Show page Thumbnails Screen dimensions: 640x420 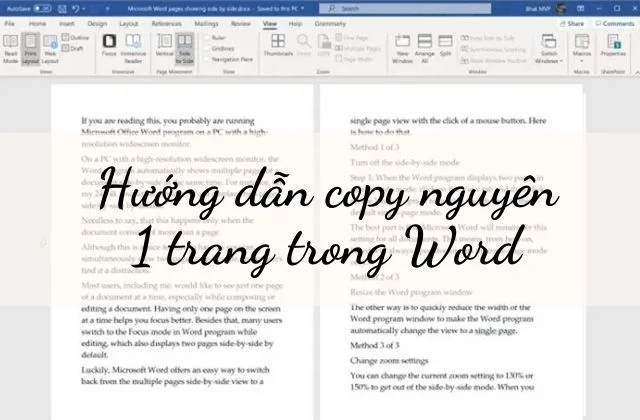tap(278, 46)
